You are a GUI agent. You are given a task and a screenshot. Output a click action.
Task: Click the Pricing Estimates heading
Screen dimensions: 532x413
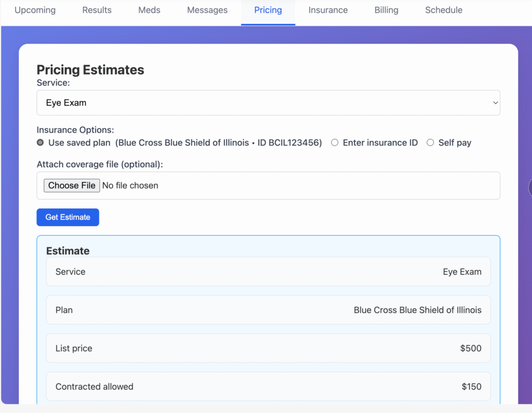(x=90, y=70)
